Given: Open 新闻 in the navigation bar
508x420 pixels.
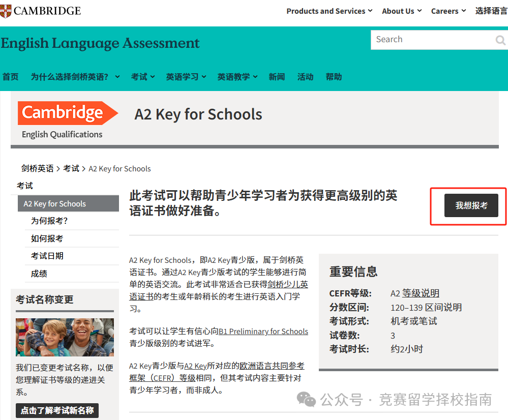Looking at the screenshot, I should pos(277,77).
